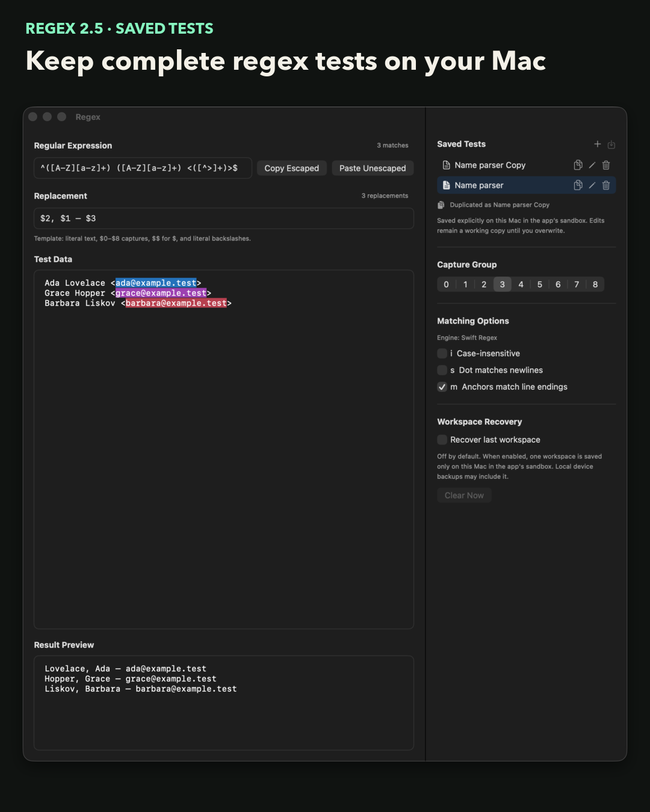This screenshot has height=812, width=650.
Task: Focus the Replacement template field
Action: pyautogui.click(x=224, y=218)
